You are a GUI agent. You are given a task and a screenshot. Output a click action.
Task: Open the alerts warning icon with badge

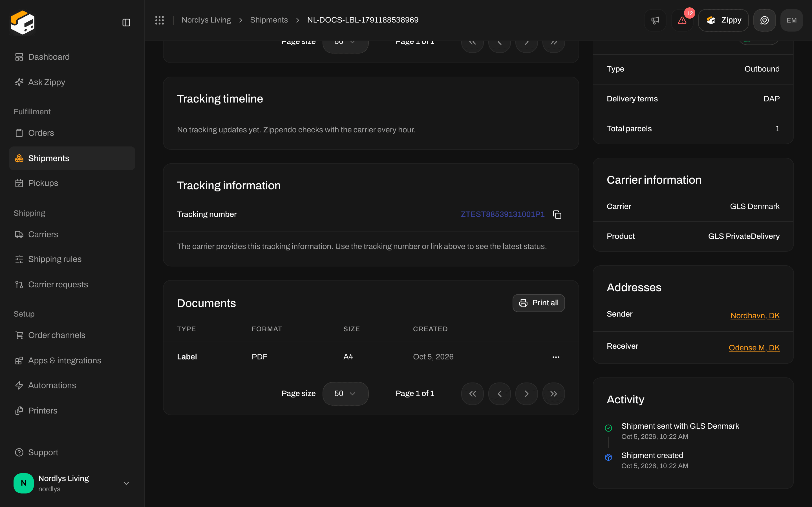coord(682,20)
